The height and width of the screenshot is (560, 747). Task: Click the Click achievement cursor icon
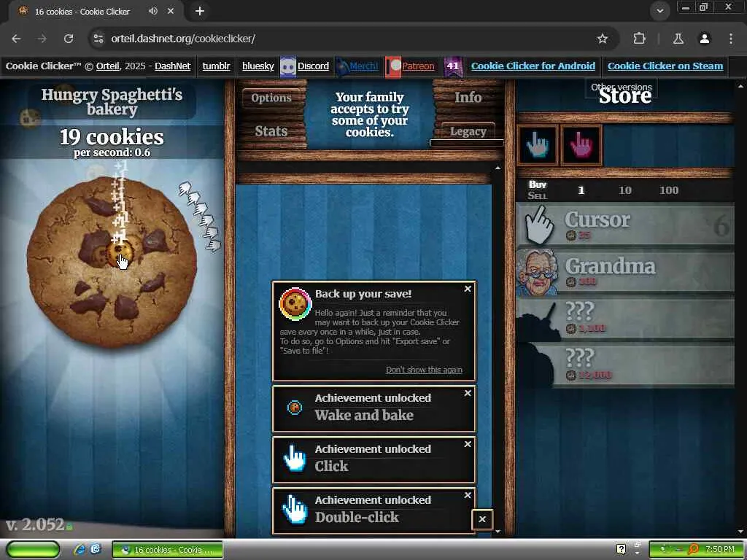[295, 459]
